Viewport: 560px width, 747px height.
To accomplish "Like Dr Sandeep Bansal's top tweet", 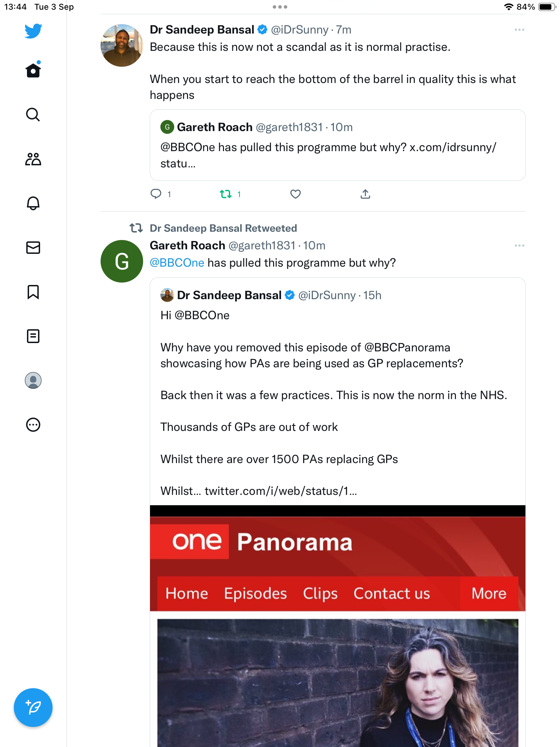I will pyautogui.click(x=296, y=194).
